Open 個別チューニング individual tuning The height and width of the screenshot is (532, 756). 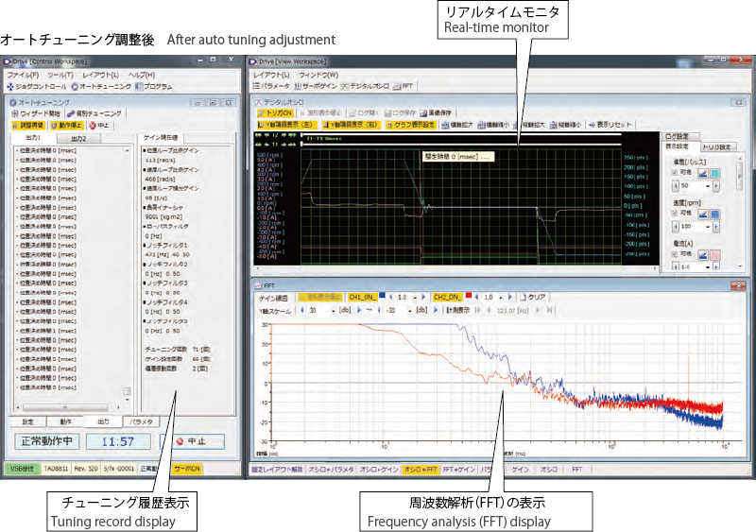[x=96, y=112]
